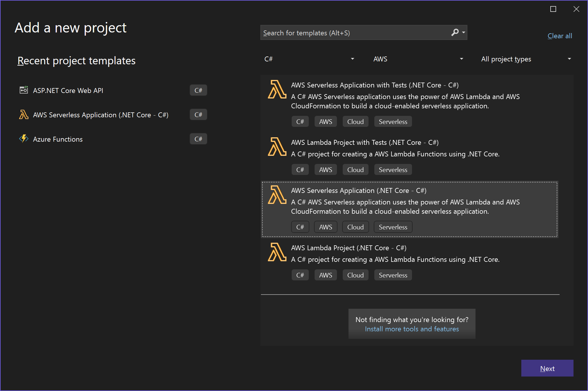Select the C# tag on AWS Lambda Project
This screenshot has height=391, width=588.
click(300, 275)
